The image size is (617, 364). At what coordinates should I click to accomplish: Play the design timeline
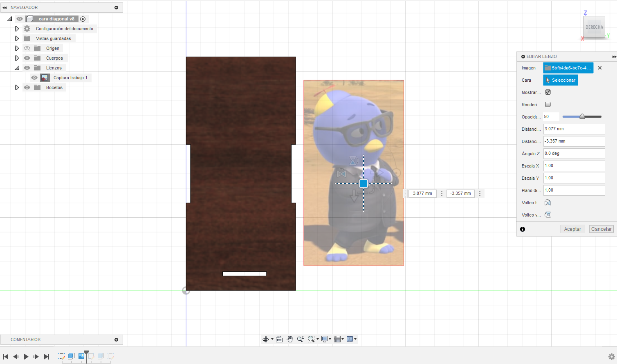pyautogui.click(x=26, y=357)
